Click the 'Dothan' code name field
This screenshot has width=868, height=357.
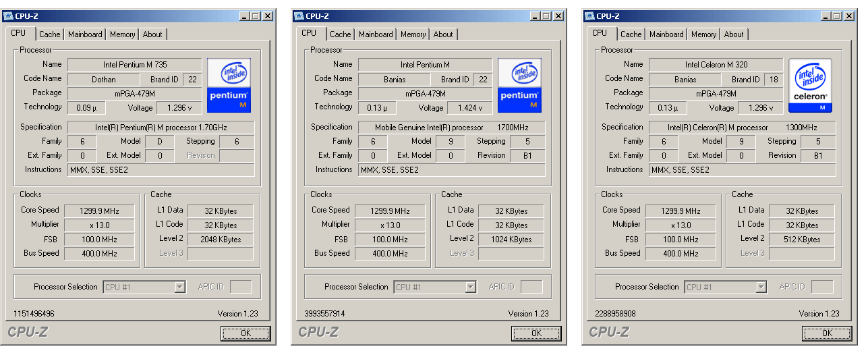tap(103, 80)
